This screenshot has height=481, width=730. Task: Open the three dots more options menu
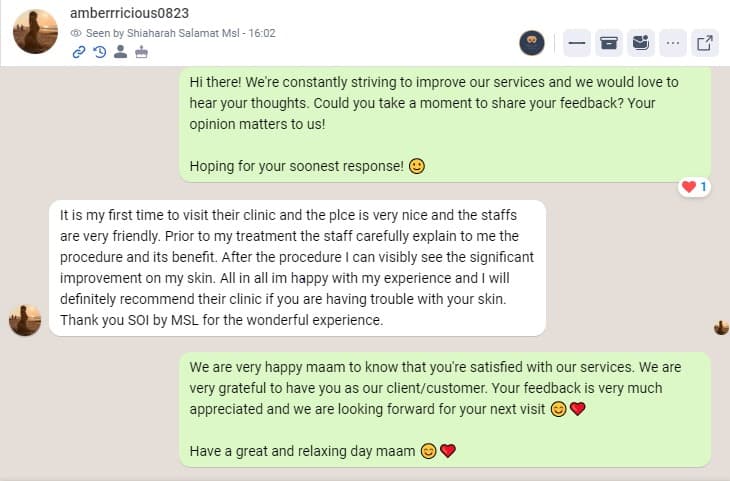[672, 43]
